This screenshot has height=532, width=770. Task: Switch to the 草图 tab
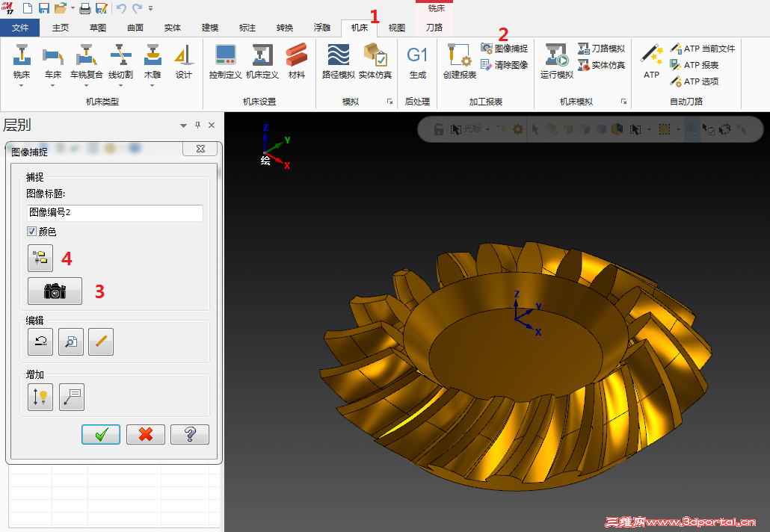[98, 28]
